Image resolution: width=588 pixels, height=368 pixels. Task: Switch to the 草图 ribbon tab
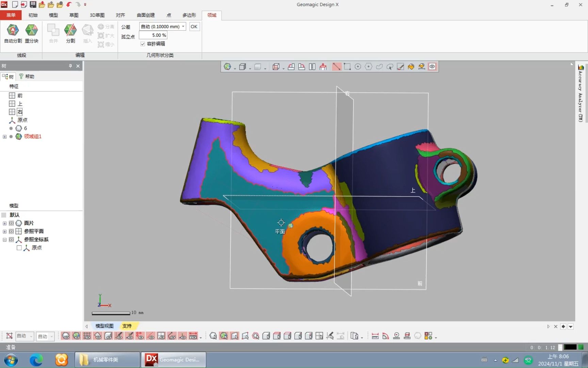pos(73,15)
